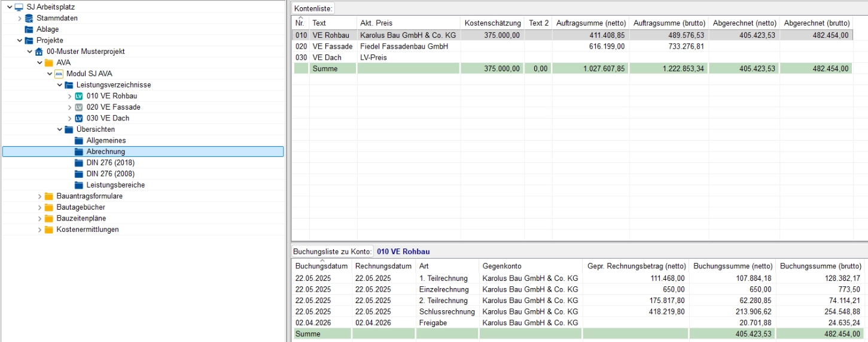Screen dimensions: 868x342
Task: Click the SJ Arbeitsplatz monitor icon
Action: [x=19, y=7]
